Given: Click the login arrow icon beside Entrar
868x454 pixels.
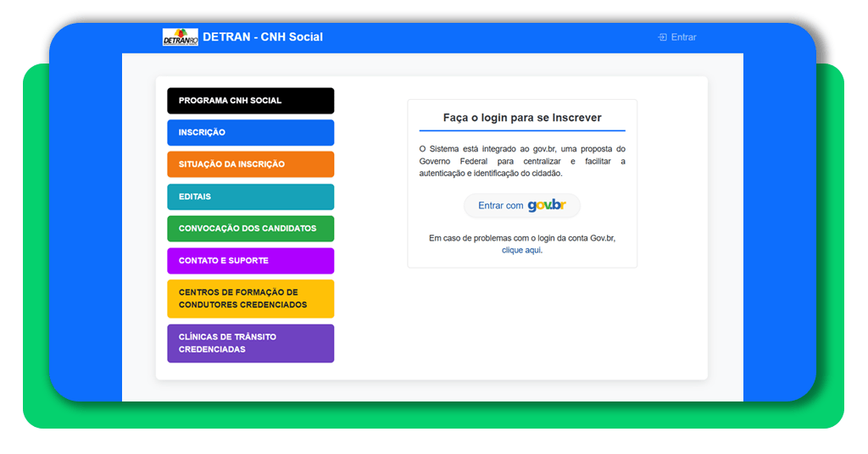Looking at the screenshot, I should 662,37.
